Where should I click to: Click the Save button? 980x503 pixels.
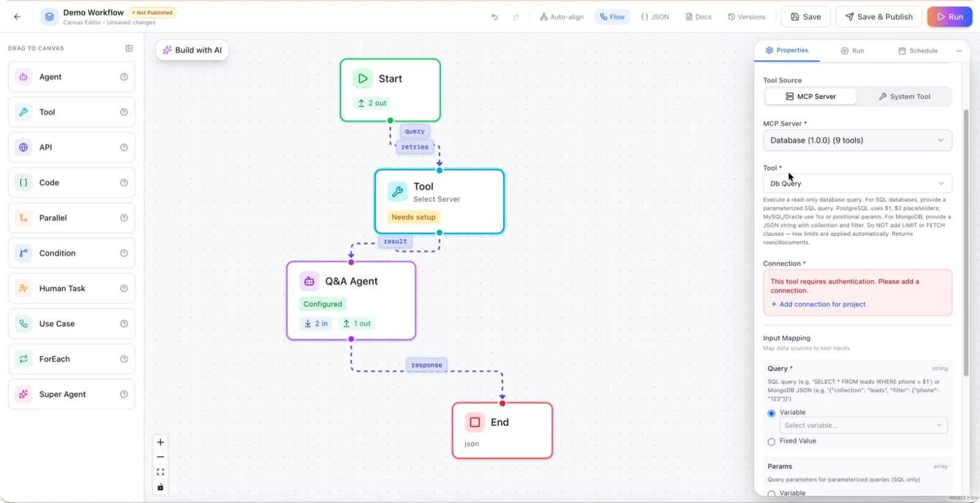[x=805, y=17]
